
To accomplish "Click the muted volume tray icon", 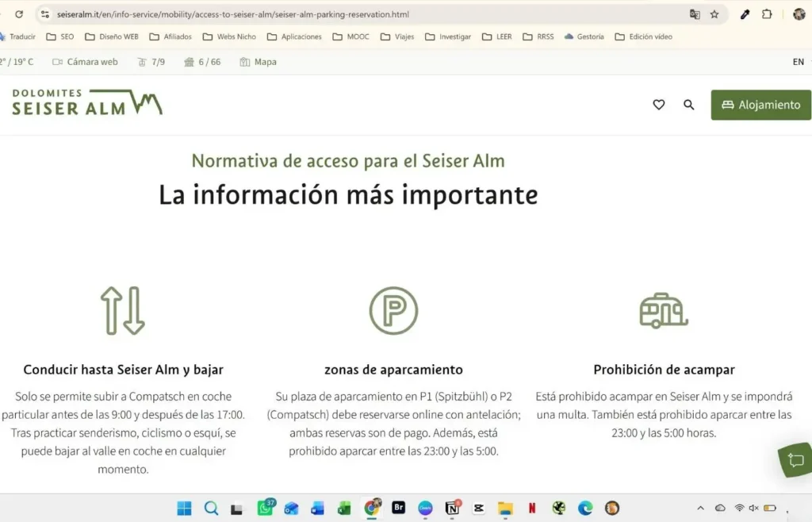I will [x=754, y=508].
